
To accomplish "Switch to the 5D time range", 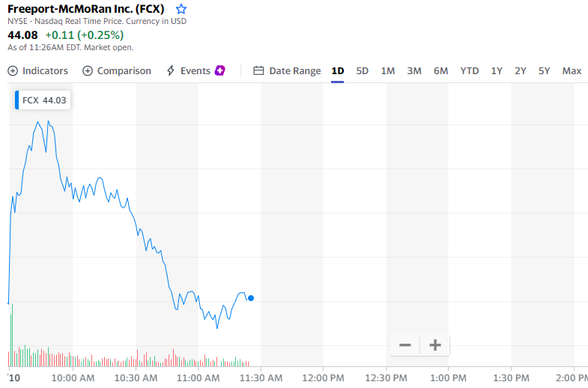I will click(x=363, y=70).
